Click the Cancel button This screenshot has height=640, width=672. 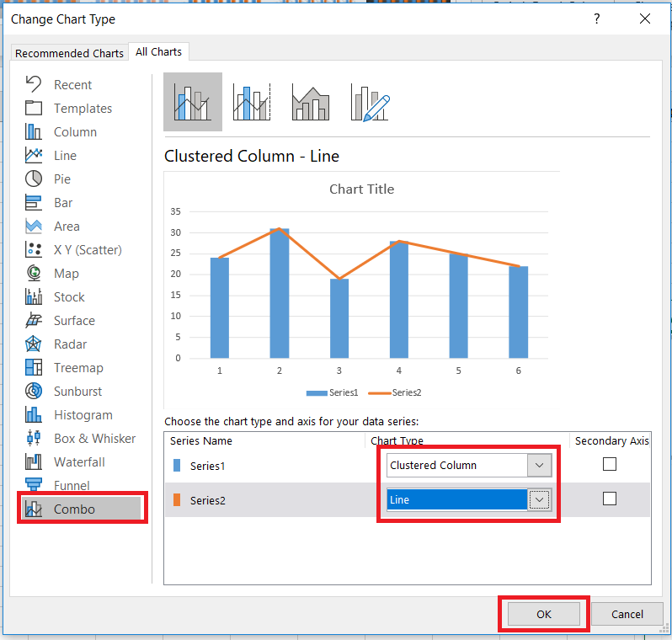point(627,614)
